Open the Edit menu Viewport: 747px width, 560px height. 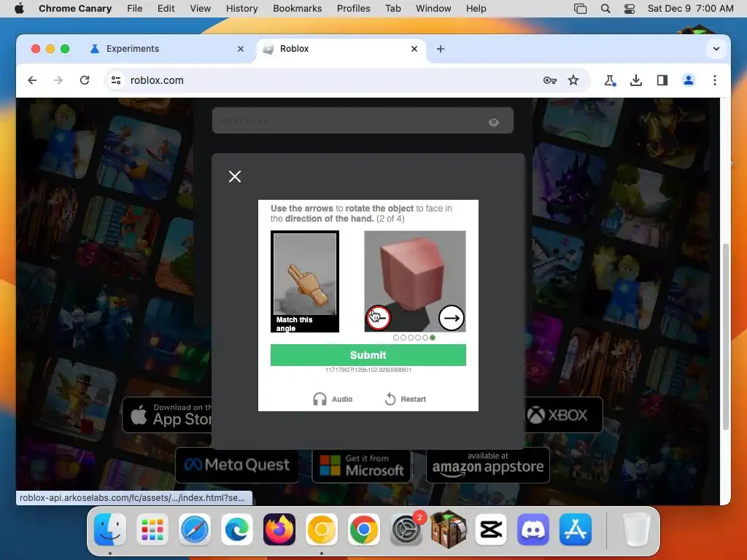coord(166,8)
